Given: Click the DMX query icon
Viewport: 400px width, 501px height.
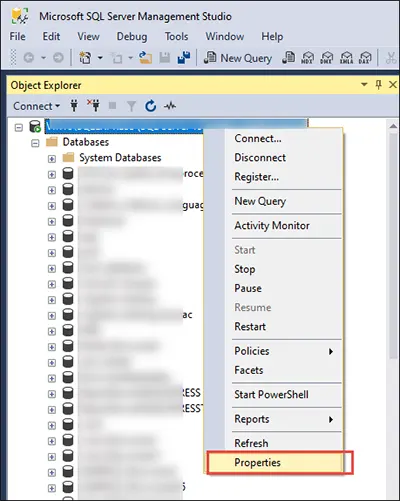Looking at the screenshot, I should 326,58.
